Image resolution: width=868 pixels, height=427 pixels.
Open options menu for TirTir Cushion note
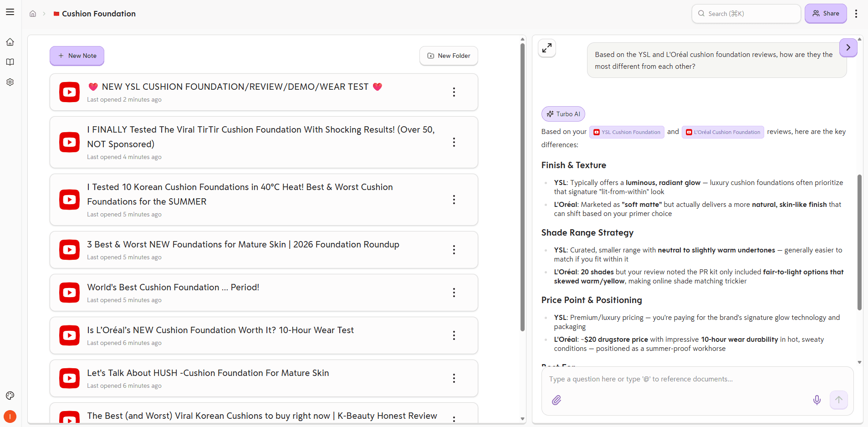tap(454, 142)
